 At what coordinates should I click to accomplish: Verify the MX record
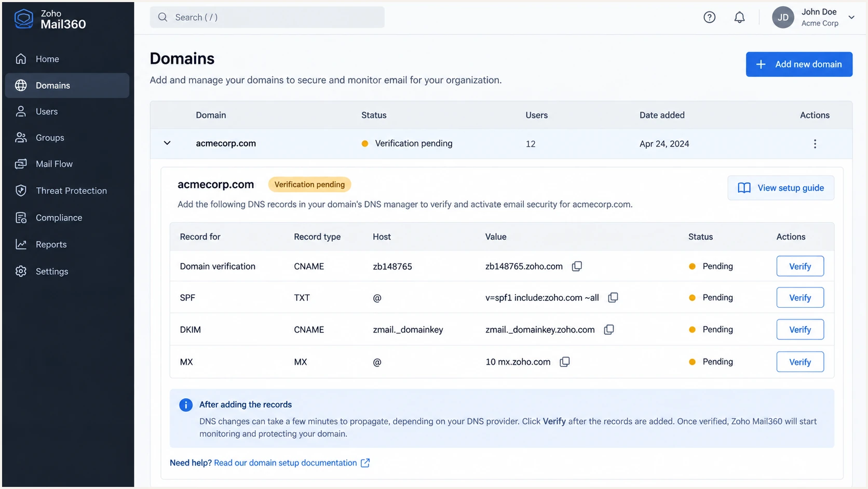tap(800, 362)
